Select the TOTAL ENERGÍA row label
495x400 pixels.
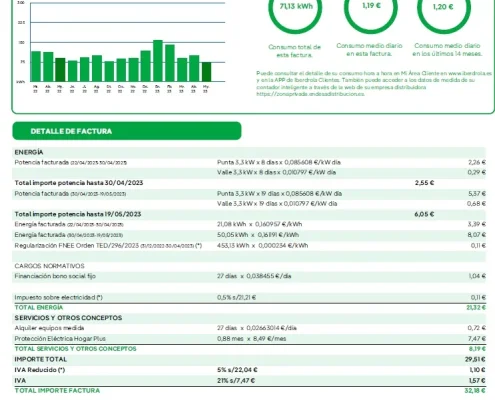39,307
